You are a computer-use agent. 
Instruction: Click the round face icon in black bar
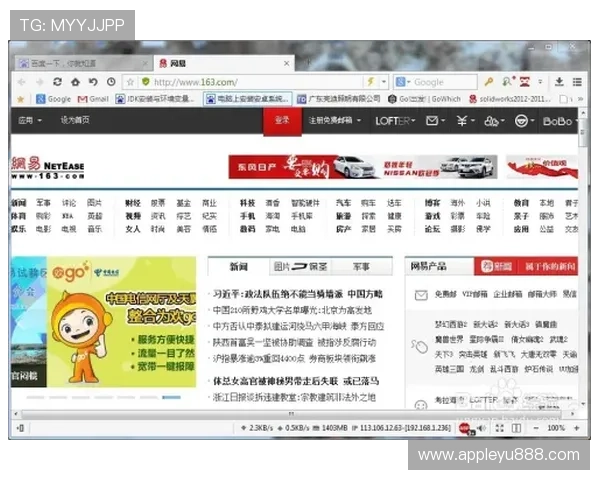pyautogui.click(x=521, y=121)
